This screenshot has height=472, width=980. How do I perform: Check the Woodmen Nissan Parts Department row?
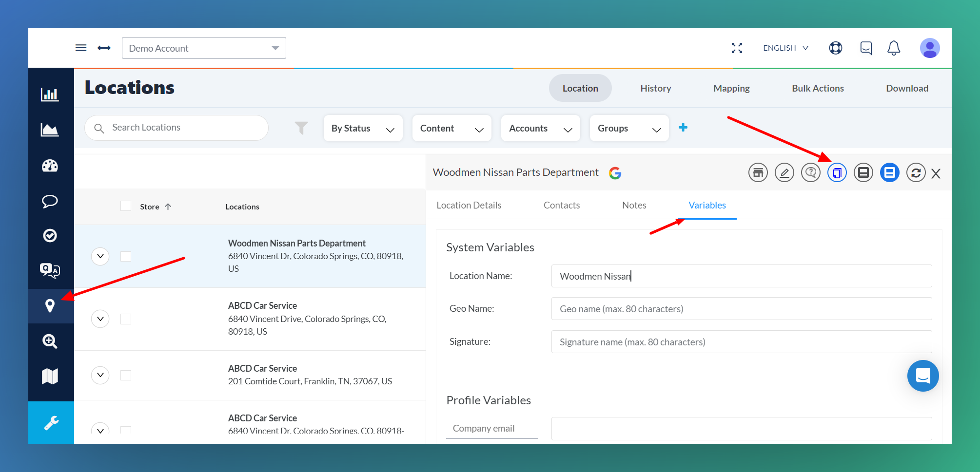tap(126, 256)
